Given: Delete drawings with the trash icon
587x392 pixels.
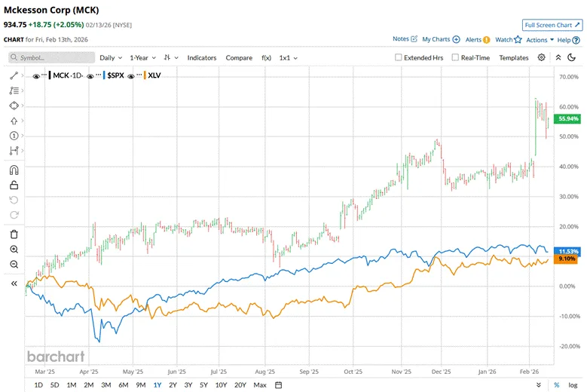Looking at the screenshot, I should [14, 234].
